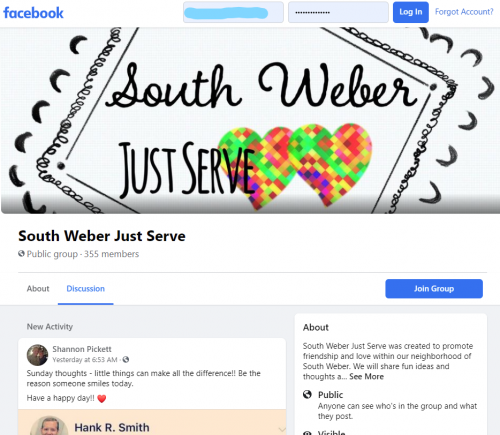Click the globe icon beside Public group

pyautogui.click(x=21, y=254)
